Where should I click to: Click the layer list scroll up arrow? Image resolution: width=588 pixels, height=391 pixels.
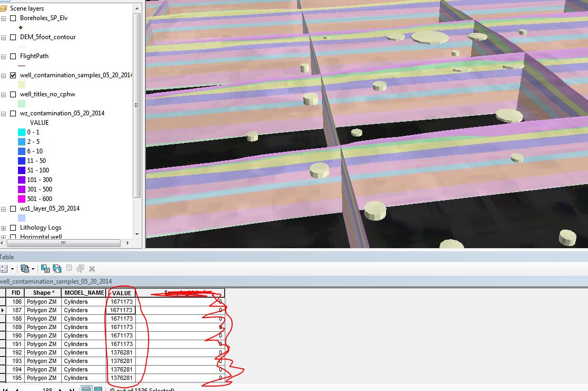point(137,8)
